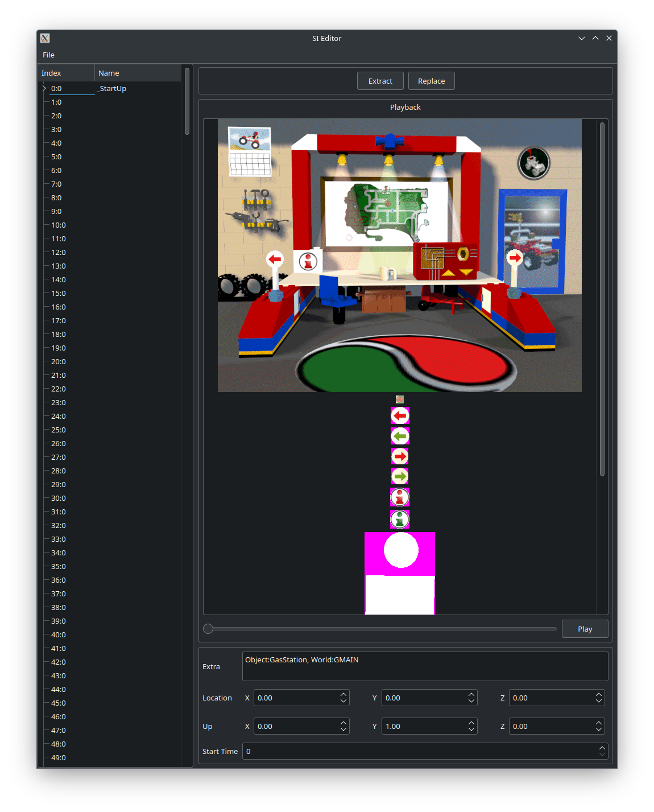Select tree row 2:0
Image resolution: width=654 pixels, height=812 pixels.
point(56,116)
